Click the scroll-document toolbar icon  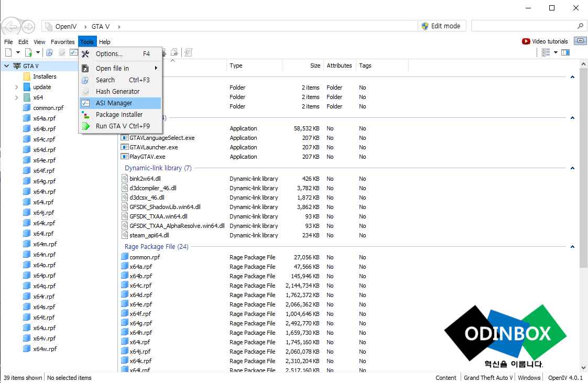click(x=188, y=52)
